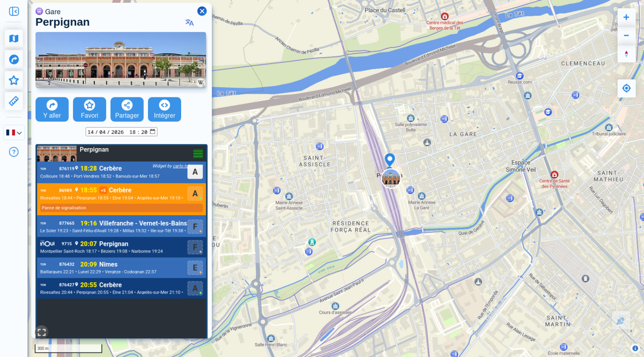Screen dimensions: 644x357
Task: Click the Y aller button
Action: 52,109
